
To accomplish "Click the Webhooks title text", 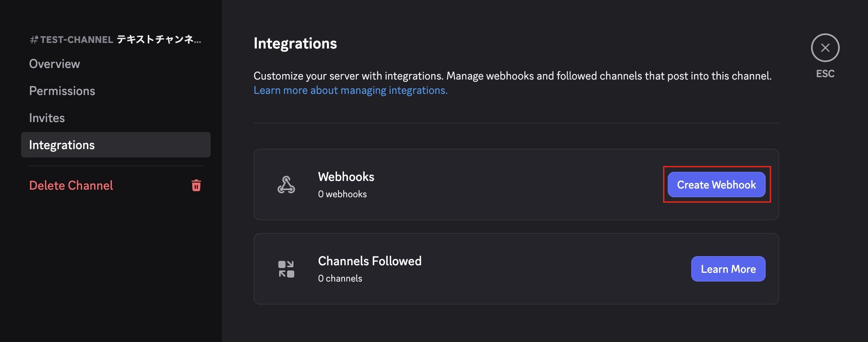I will pos(346,177).
